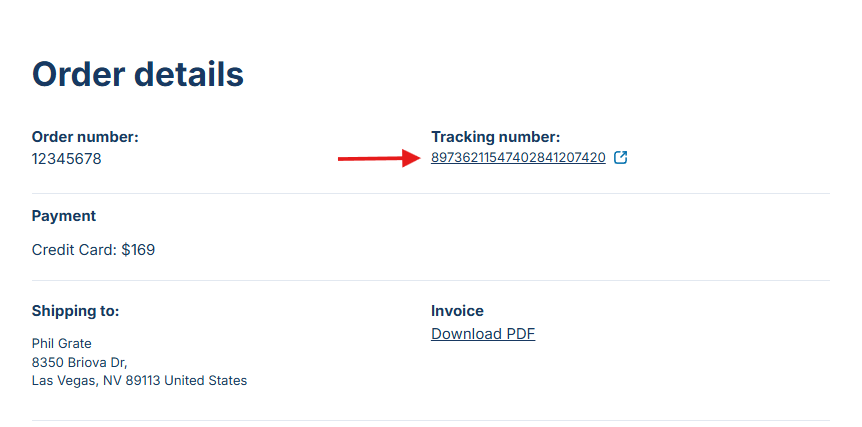Click the divider line below the shipping address

(x=430, y=420)
